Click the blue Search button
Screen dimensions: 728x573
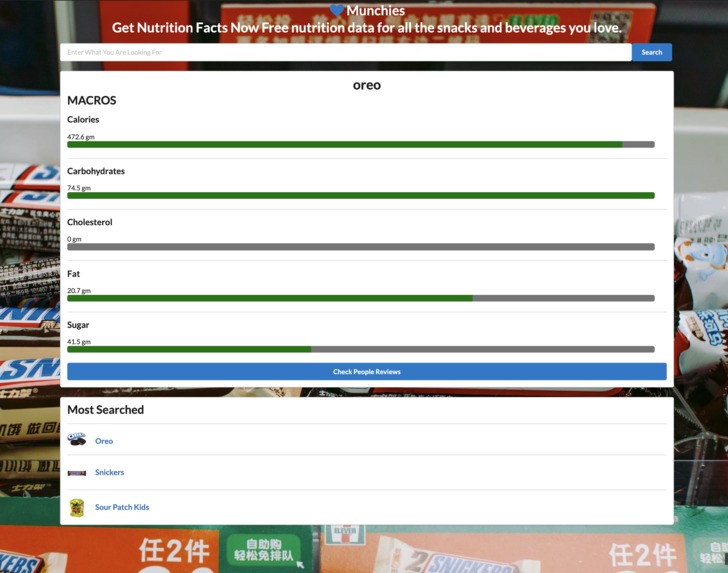(x=651, y=52)
